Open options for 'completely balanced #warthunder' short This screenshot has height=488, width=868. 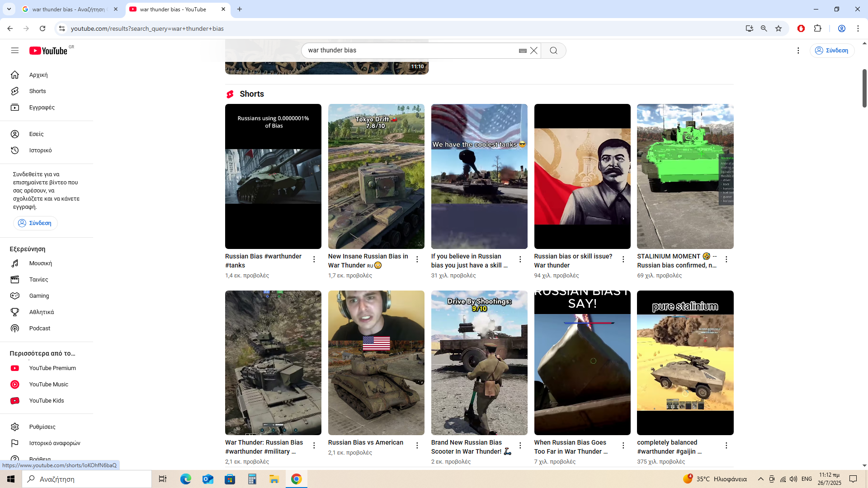pyautogui.click(x=726, y=446)
